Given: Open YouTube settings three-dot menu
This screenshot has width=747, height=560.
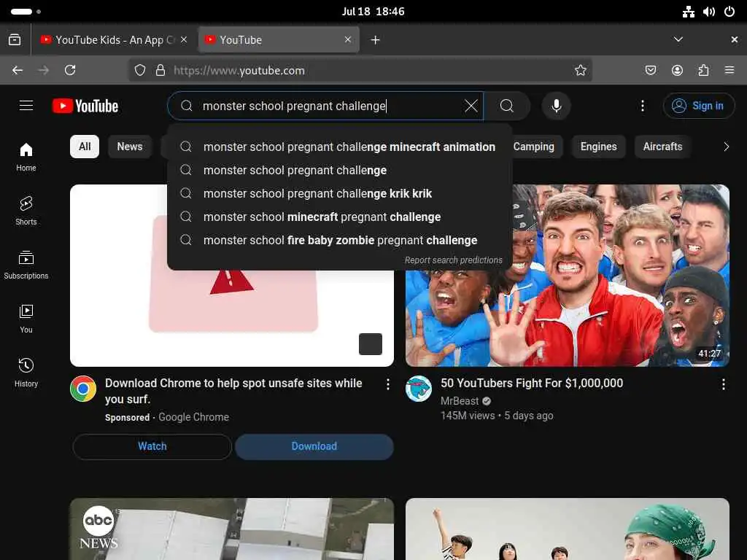Looking at the screenshot, I should pos(642,106).
